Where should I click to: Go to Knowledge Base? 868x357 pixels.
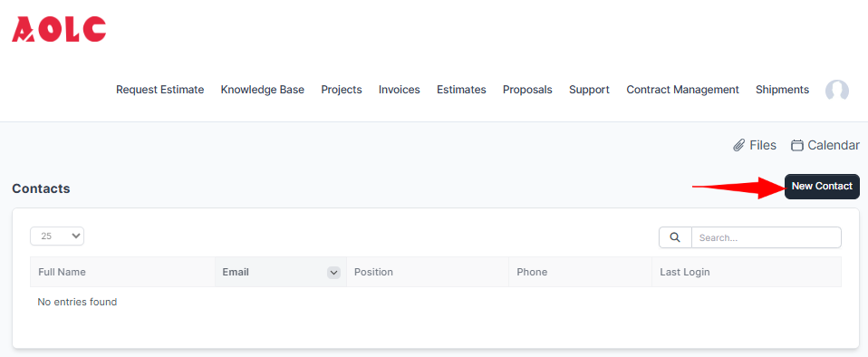point(263,90)
